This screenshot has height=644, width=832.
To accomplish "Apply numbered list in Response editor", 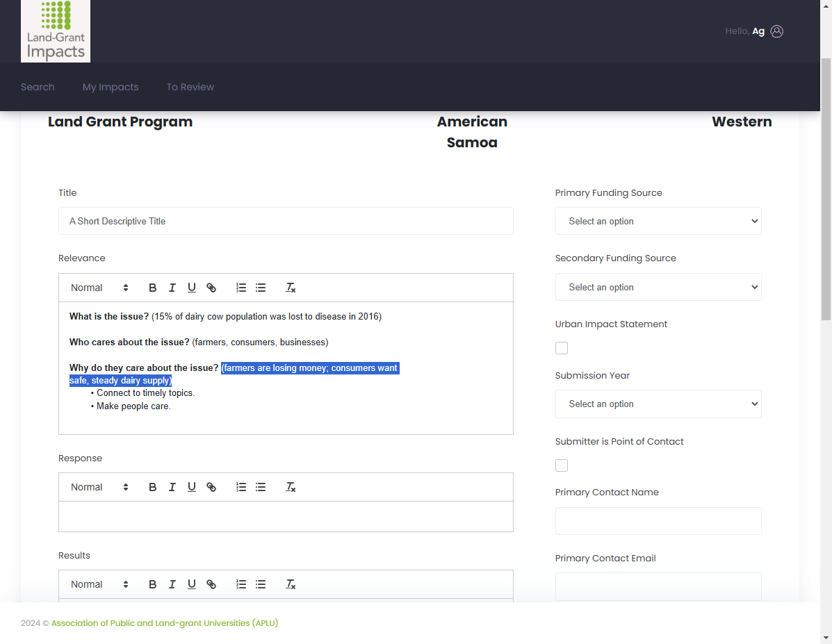I will [241, 487].
